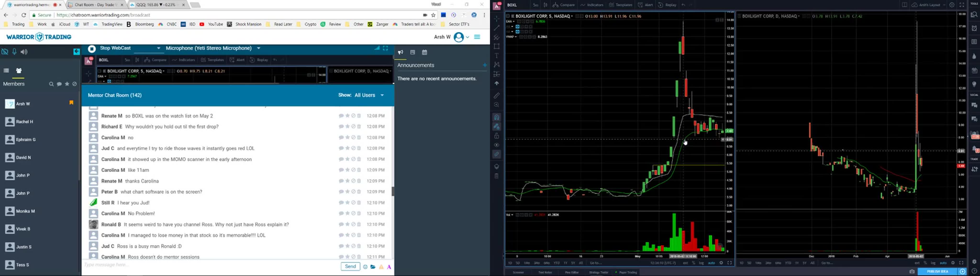This screenshot has height=276, width=980.
Task: Delete the 'Jud C Ross is a busy man' message
Action: point(359,246)
